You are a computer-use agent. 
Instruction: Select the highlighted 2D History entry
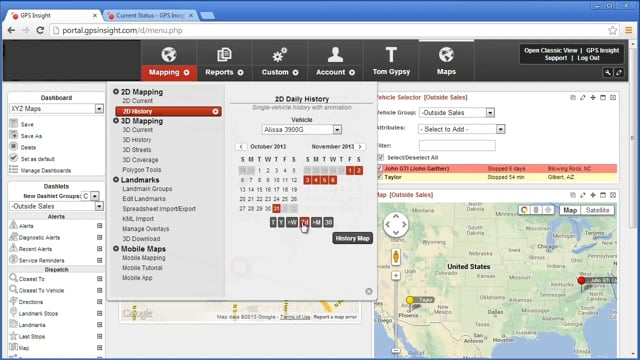pos(169,111)
